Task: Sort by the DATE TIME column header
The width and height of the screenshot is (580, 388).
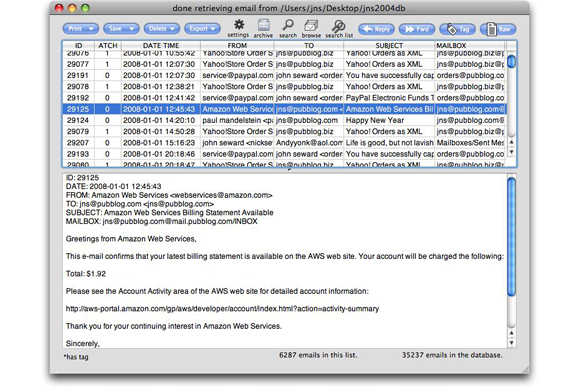Action: click(x=161, y=45)
